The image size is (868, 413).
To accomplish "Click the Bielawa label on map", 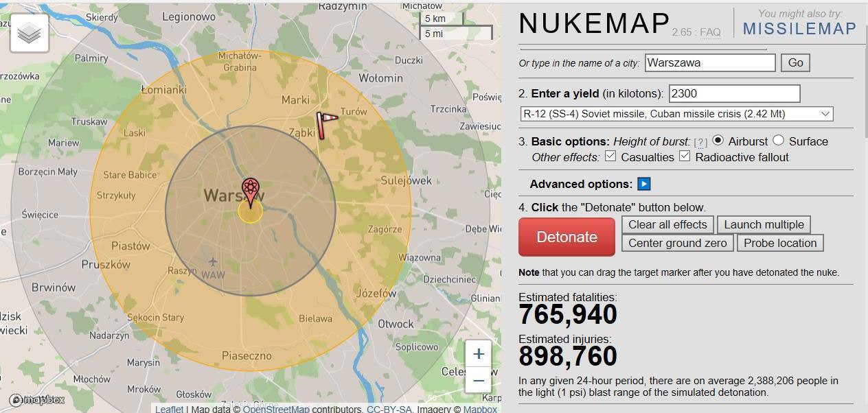I will point(316,318).
